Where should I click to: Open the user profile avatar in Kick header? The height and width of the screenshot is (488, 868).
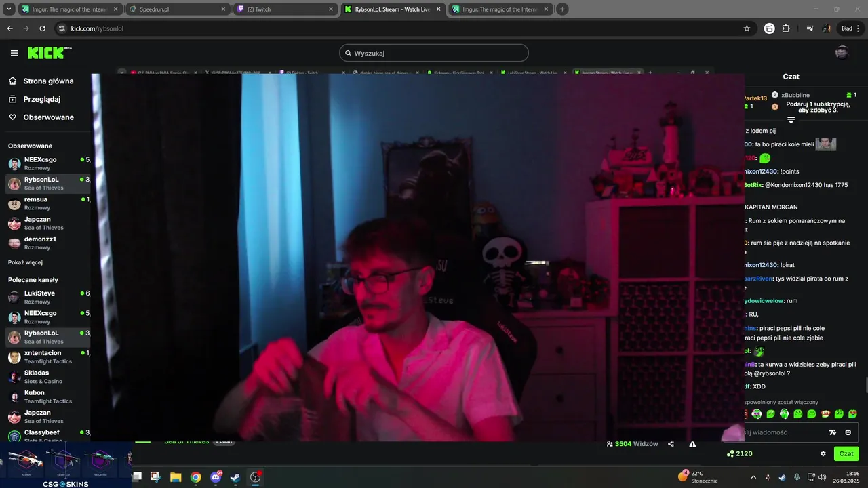pyautogui.click(x=842, y=53)
